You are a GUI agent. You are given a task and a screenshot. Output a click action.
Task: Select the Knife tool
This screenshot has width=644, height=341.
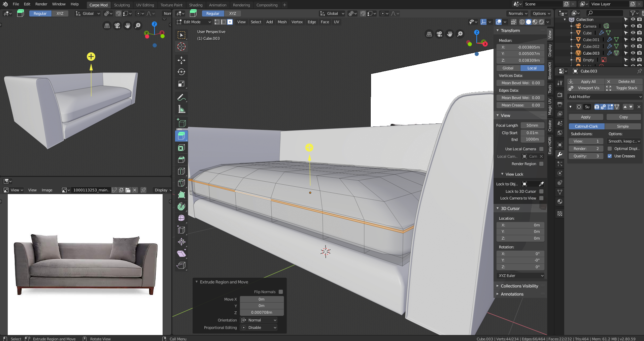point(181,183)
